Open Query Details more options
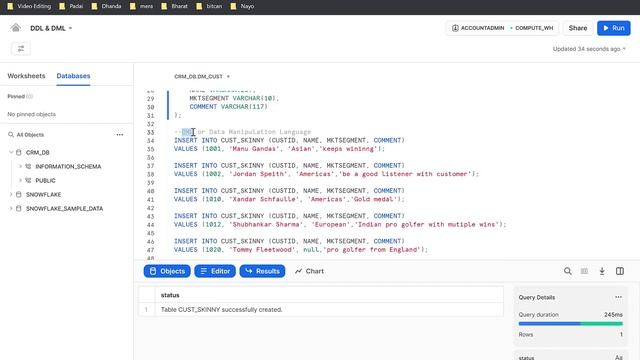The height and width of the screenshot is (360, 640). coord(618,297)
